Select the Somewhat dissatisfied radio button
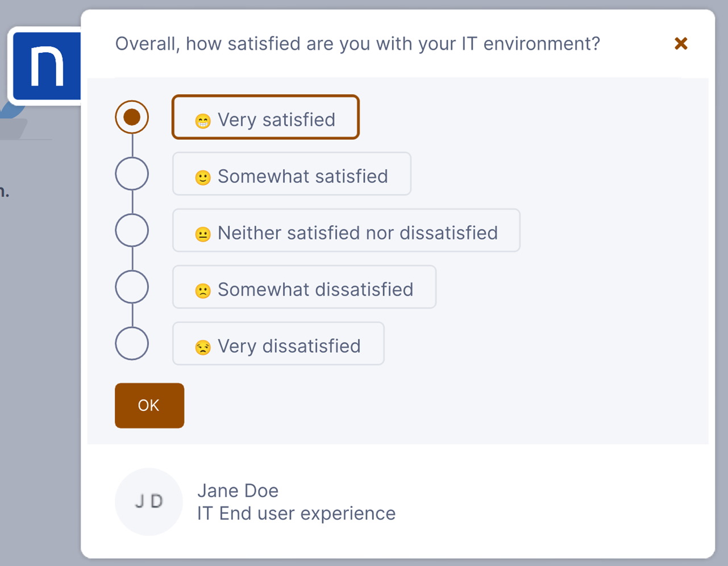The height and width of the screenshot is (566, 728). point(132,287)
